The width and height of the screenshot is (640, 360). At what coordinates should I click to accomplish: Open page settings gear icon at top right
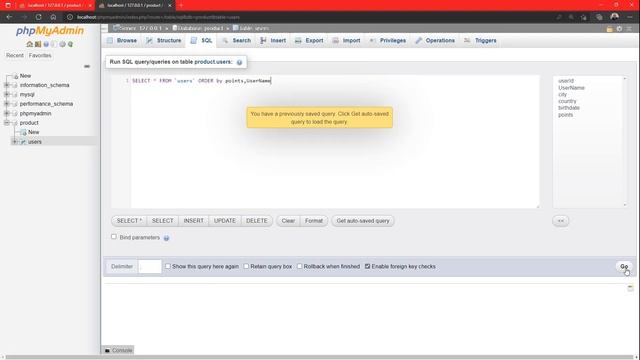coord(619,29)
